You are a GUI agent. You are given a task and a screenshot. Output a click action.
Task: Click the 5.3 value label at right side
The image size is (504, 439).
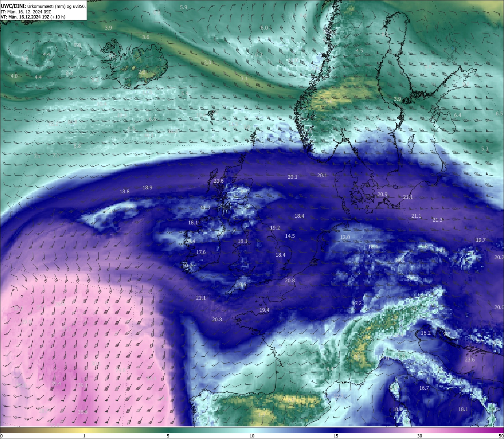(485, 148)
